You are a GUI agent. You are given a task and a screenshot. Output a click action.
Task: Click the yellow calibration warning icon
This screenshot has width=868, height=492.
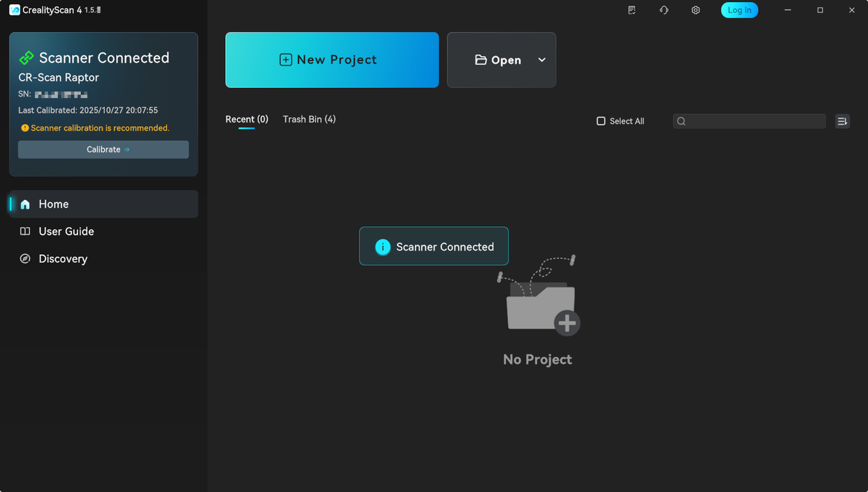coord(25,128)
